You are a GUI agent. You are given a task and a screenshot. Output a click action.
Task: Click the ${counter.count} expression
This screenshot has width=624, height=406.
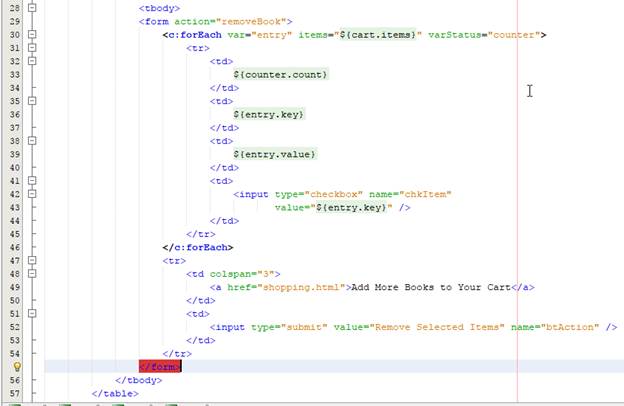pos(281,74)
